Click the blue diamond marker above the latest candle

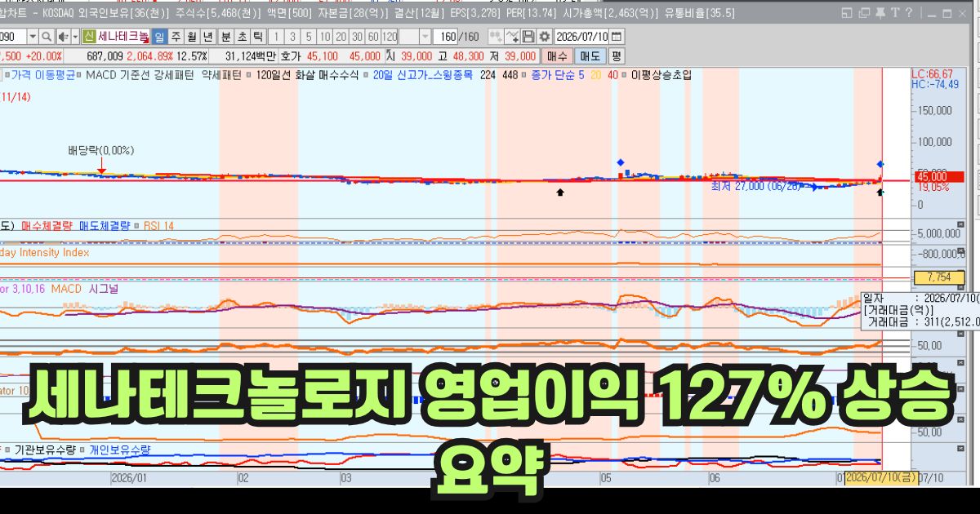(880, 164)
